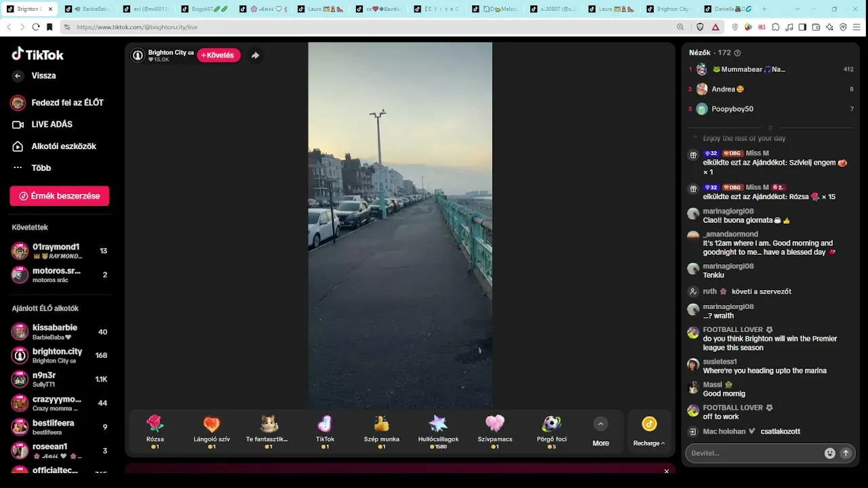This screenshot has height=488, width=868.
Task: Open LIVE ADÁS menu item
Action: [x=43, y=125]
